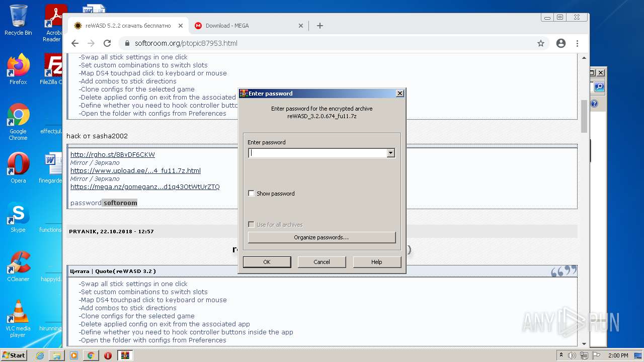Screen dimensions: 644x362
Task: Open the finegarde Word document icon
Action: (52, 168)
